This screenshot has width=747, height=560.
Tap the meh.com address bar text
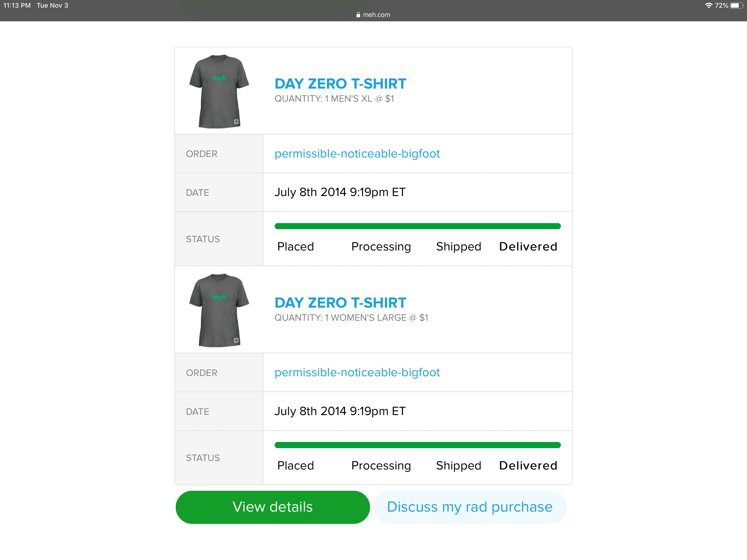point(376,15)
